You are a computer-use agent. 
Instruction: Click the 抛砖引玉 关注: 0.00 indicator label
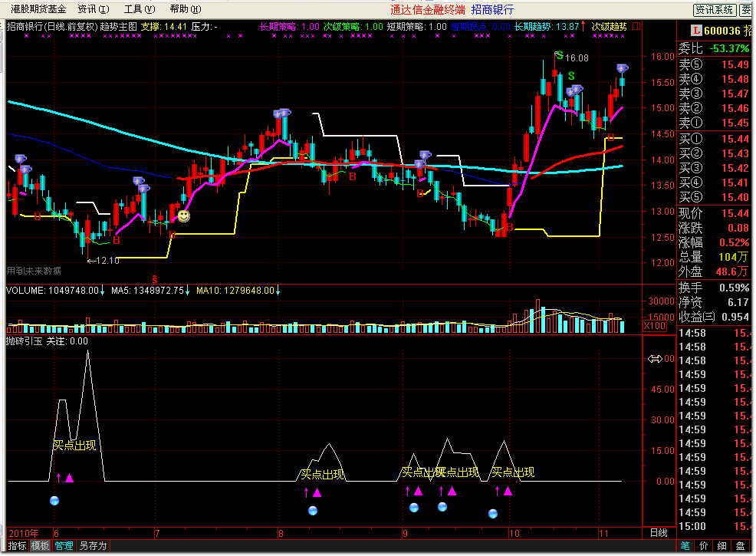pos(47,341)
